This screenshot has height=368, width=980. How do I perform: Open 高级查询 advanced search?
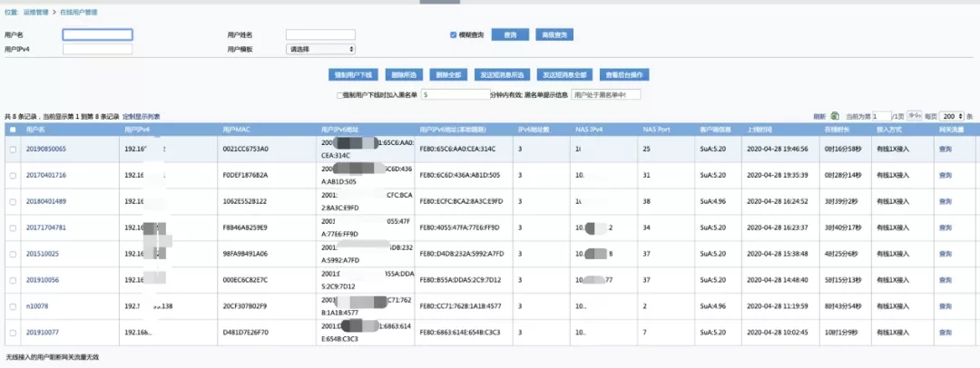tap(554, 35)
